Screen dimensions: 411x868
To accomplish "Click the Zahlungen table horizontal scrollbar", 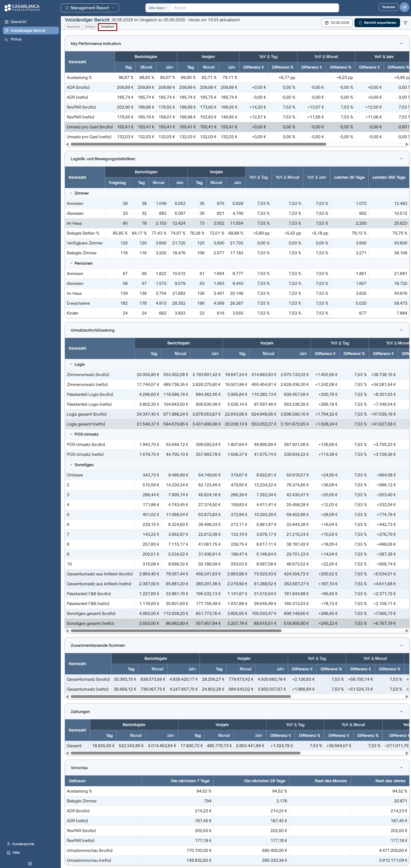I will click(186, 753).
